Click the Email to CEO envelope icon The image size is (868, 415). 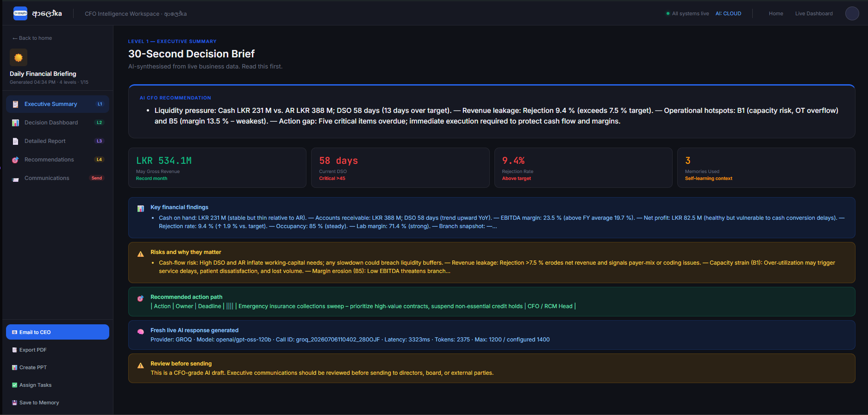[15, 332]
